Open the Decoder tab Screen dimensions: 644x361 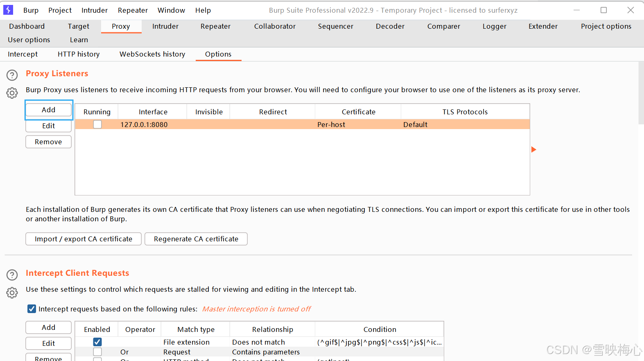390,26
